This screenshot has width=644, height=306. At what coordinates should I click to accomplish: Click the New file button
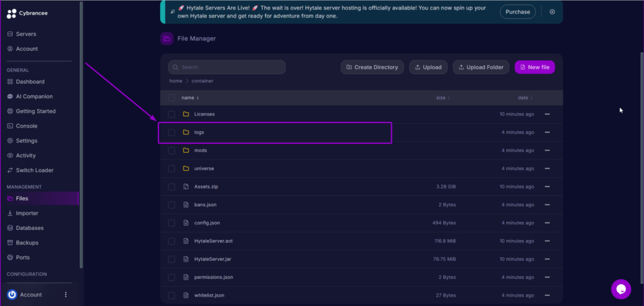pyautogui.click(x=535, y=67)
